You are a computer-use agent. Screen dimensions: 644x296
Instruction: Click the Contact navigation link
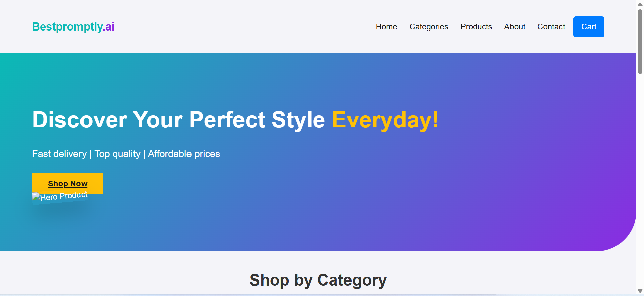(x=551, y=27)
